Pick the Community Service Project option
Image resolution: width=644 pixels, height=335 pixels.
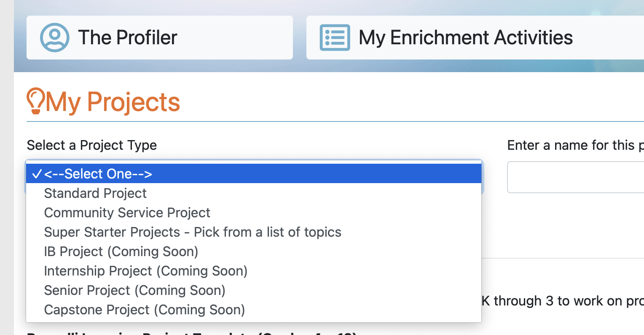click(127, 213)
